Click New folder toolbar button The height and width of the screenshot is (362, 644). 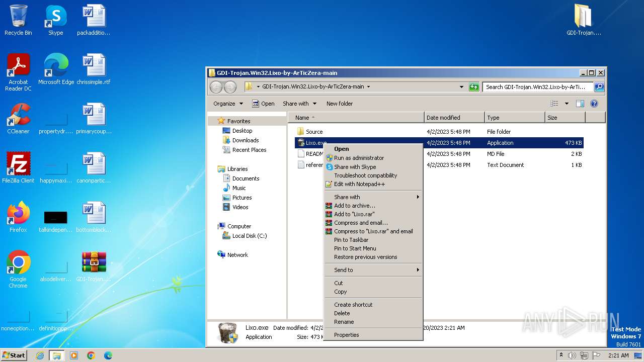pyautogui.click(x=340, y=104)
